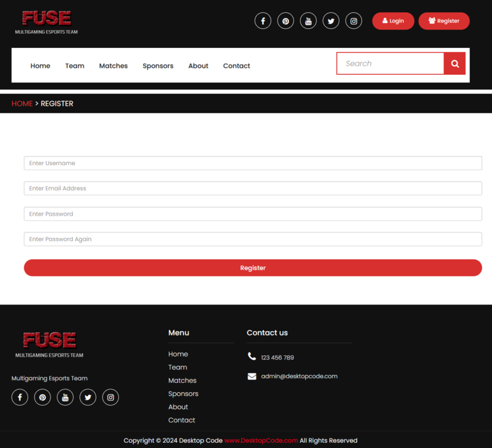Open About in the navigation bar
This screenshot has height=448, width=492.
(198, 66)
